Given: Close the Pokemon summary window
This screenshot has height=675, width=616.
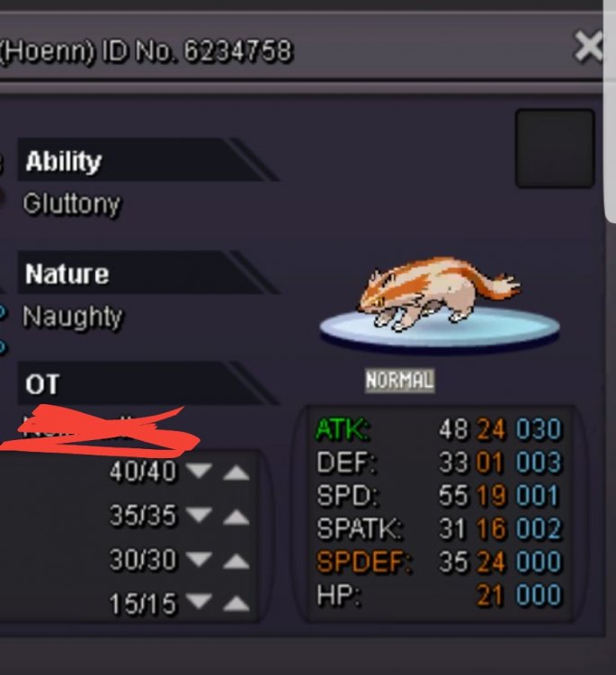Looking at the screenshot, I should pos(588,47).
